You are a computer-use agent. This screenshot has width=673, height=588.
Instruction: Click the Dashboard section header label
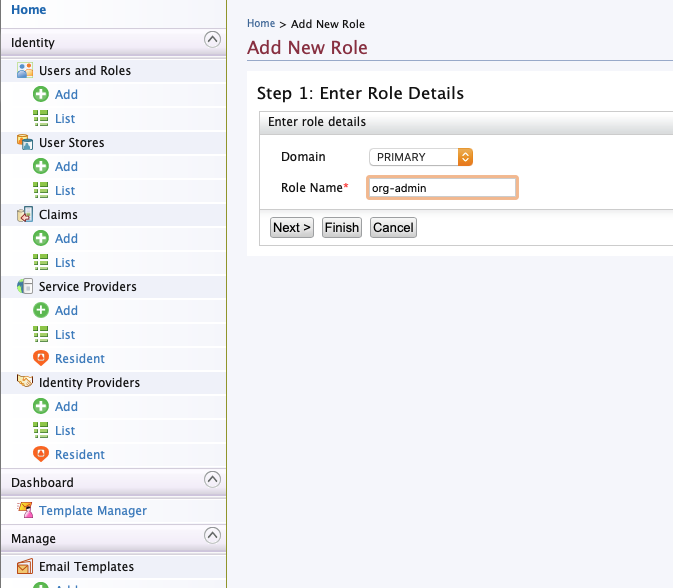click(x=42, y=482)
